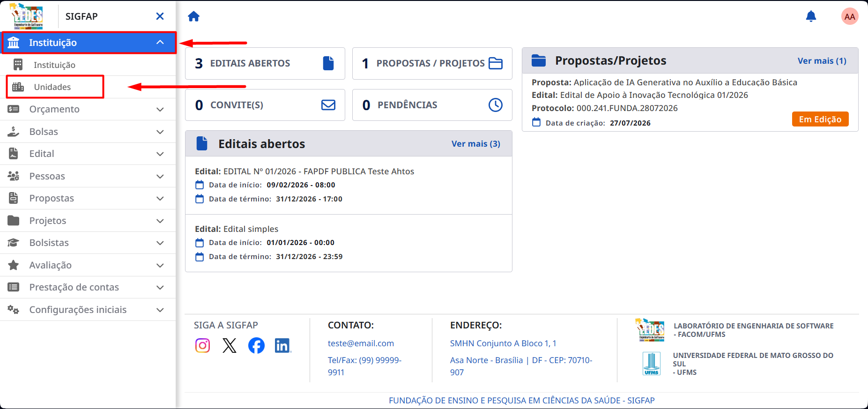Expand the Pessoas menu
868x409 pixels.
(88, 176)
